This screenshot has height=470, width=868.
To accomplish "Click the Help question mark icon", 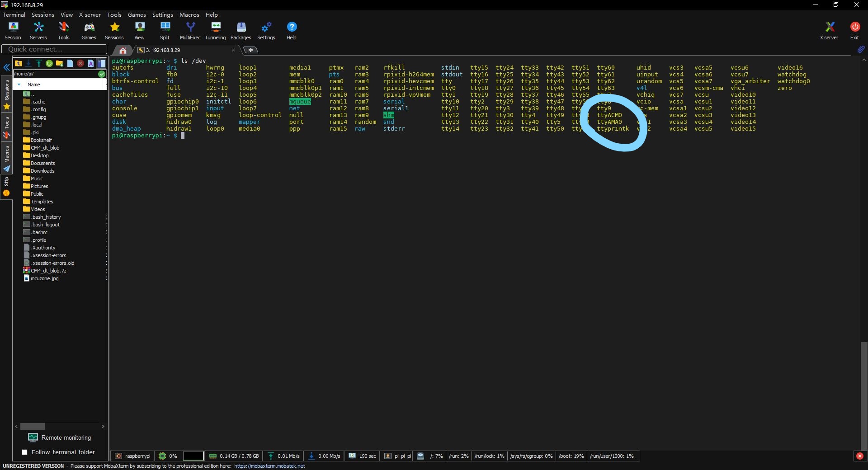I will pyautogui.click(x=292, y=31).
